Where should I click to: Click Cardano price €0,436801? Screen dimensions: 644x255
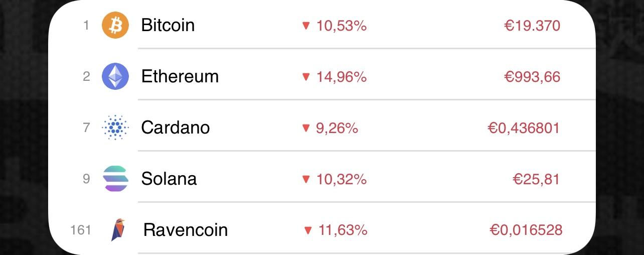click(x=523, y=128)
